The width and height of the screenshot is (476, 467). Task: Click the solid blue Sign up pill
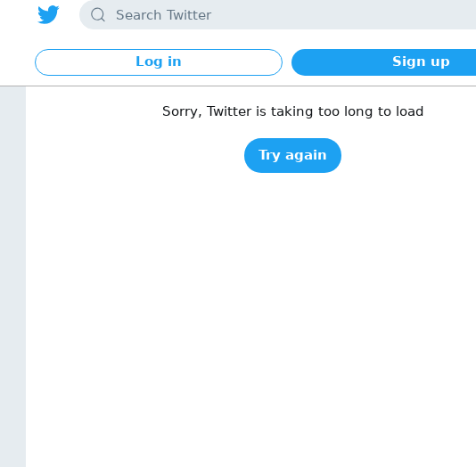click(383, 62)
